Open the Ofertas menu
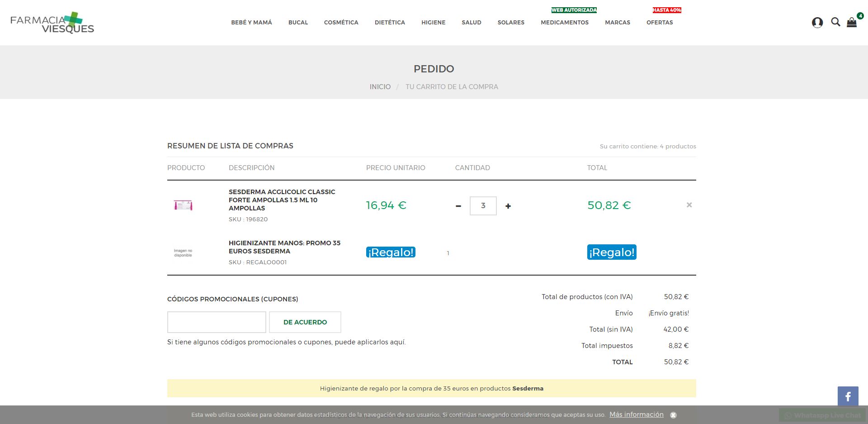 660,23
